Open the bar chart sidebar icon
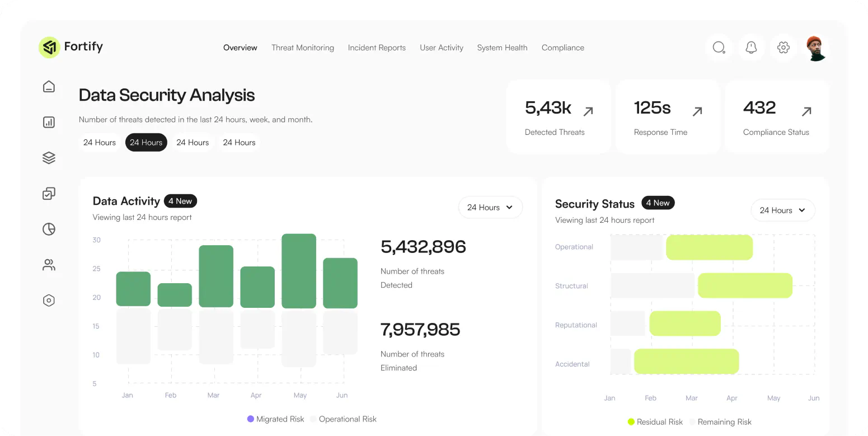The height and width of the screenshot is (436, 868). click(x=49, y=122)
